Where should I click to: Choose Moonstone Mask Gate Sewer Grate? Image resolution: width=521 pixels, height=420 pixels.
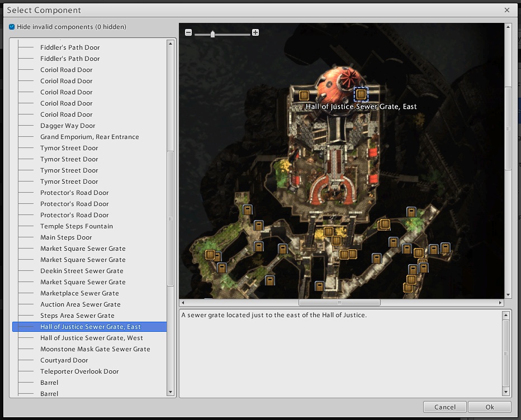coord(96,349)
